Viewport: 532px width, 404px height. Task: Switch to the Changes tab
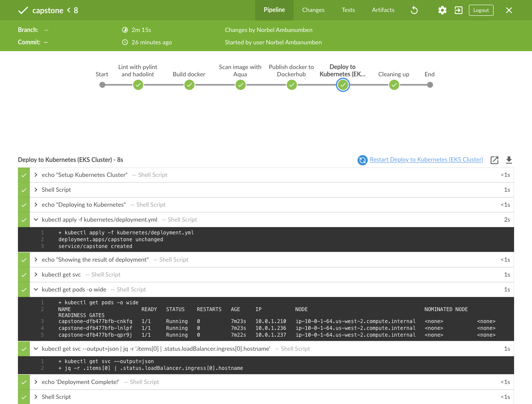pyautogui.click(x=313, y=10)
